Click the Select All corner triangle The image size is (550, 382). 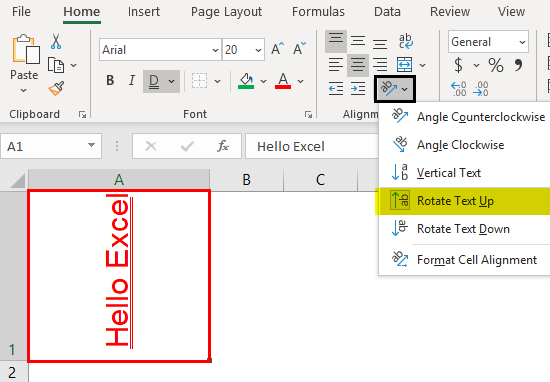pyautogui.click(x=17, y=180)
